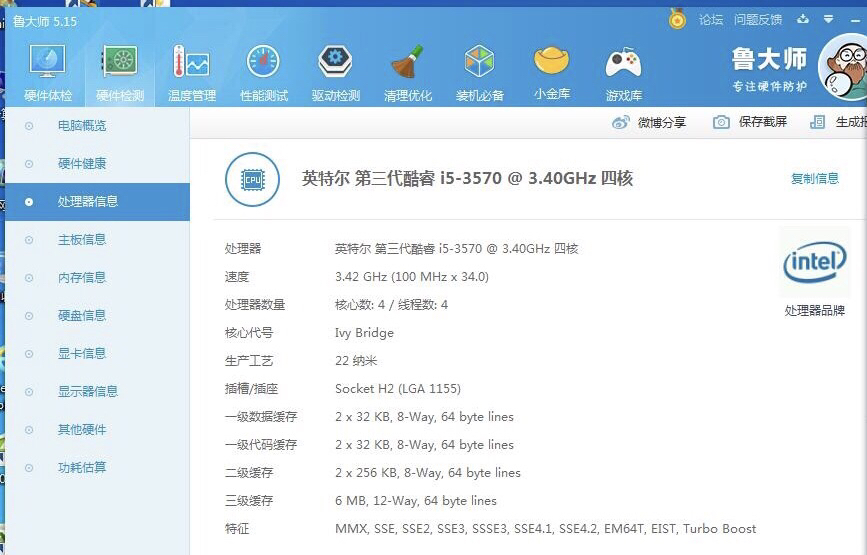Click the 特征 features list MMX, SSE…

(546, 529)
